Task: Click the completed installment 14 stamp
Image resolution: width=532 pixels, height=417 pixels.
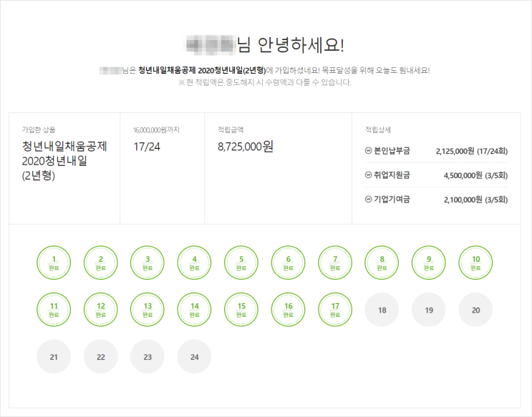Action: click(x=194, y=310)
